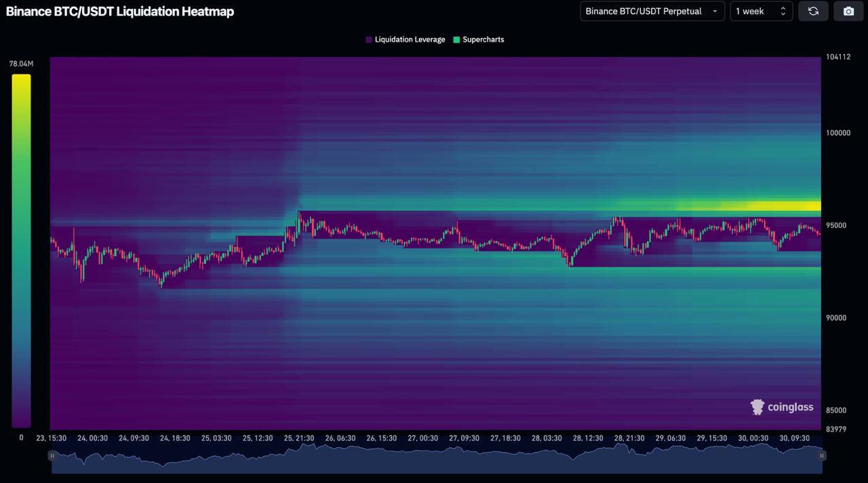Click the 85000 price axis label
Image resolution: width=868 pixels, height=483 pixels.
[x=836, y=410]
